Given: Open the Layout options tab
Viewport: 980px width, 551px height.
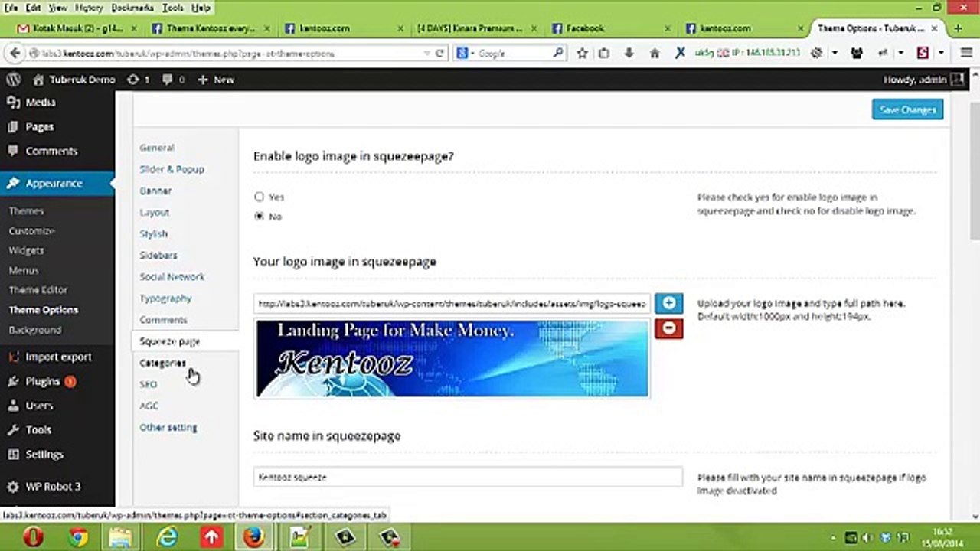Looking at the screenshot, I should (155, 212).
